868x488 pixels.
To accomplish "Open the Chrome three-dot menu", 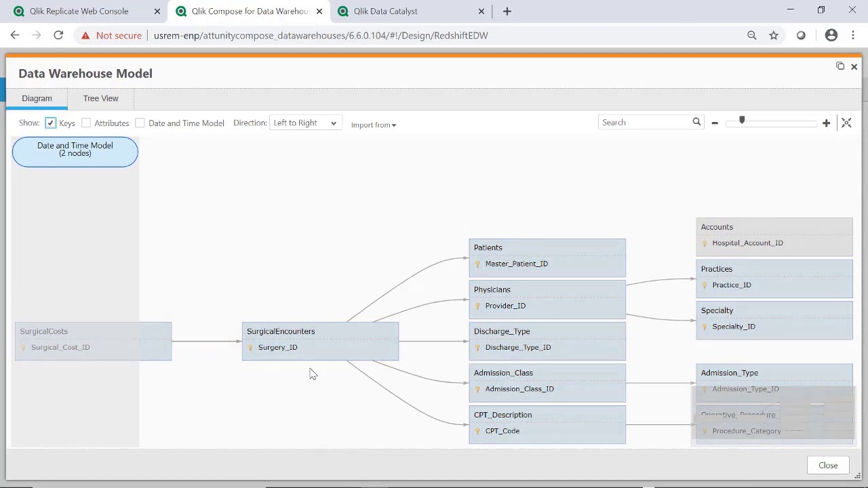I will pos(853,35).
